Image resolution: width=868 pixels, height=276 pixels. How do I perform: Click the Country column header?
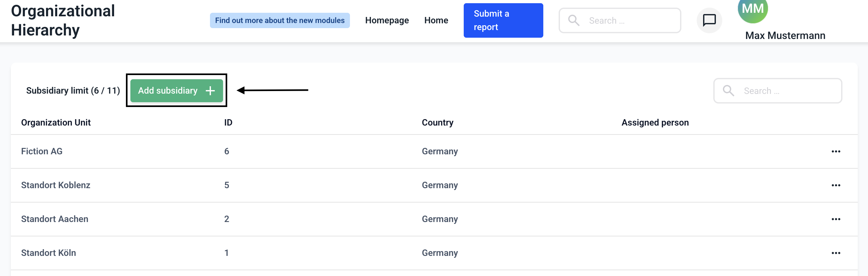[438, 123]
